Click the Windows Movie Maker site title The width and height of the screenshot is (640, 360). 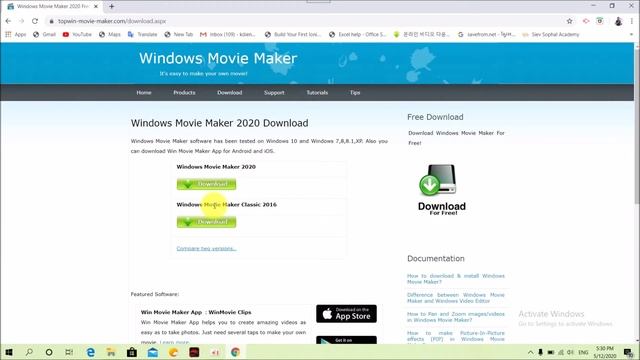coord(218,58)
